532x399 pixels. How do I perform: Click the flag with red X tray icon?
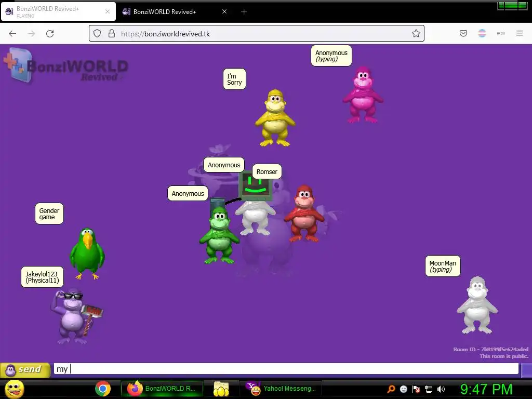(416, 389)
